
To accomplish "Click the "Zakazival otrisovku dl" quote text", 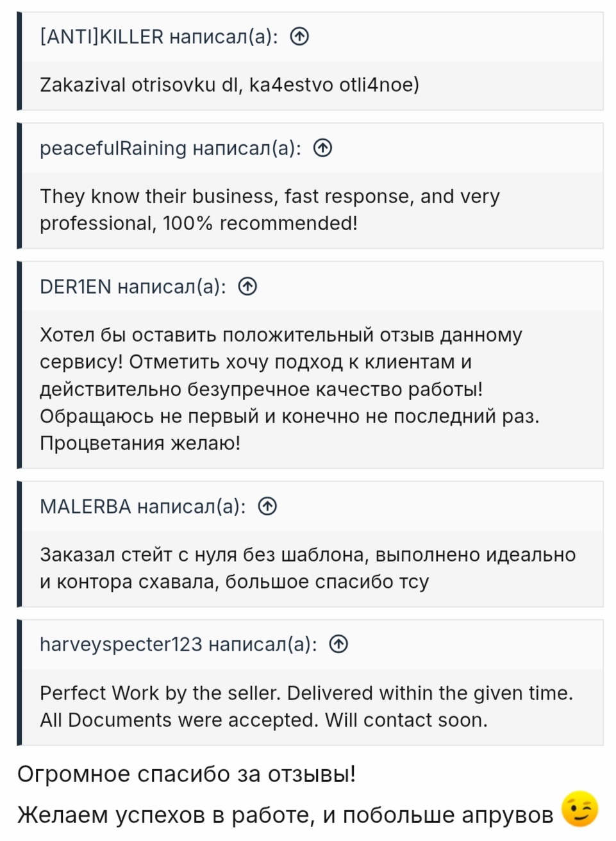I will [229, 85].
